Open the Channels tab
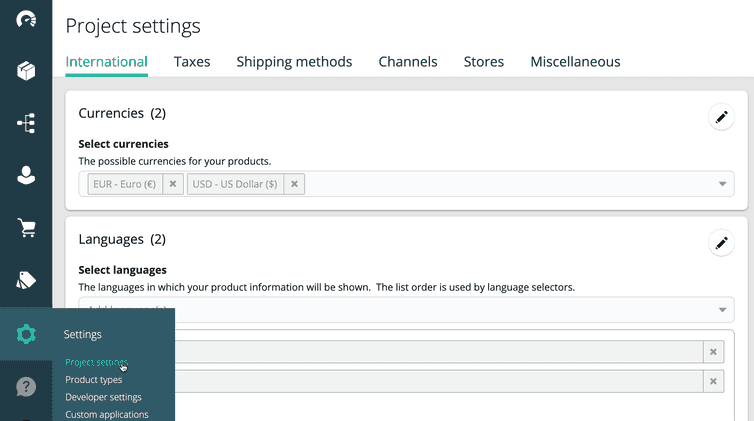This screenshot has width=754, height=421. coord(407,62)
